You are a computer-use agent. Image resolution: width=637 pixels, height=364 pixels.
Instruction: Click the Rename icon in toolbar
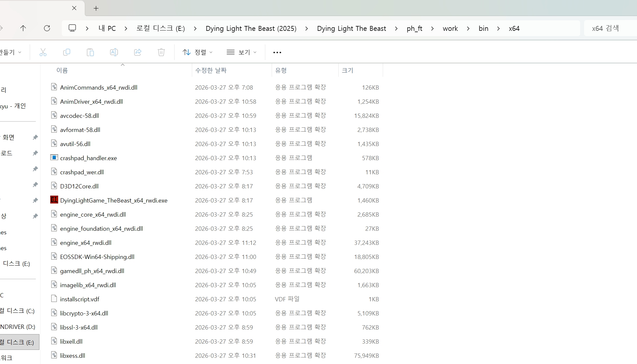pos(114,52)
